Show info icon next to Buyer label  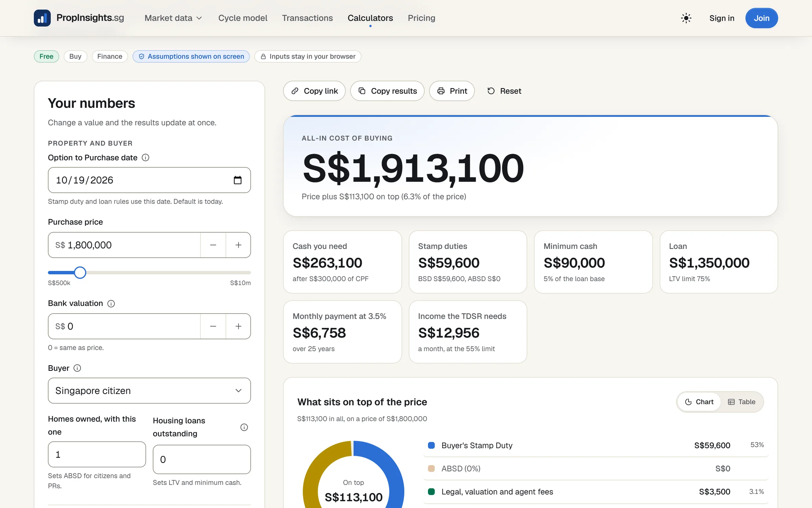(77, 368)
